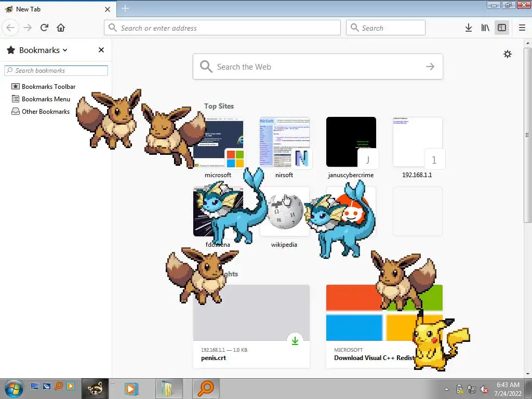Image resolution: width=532 pixels, height=399 pixels.
Task: Open the penis.crt downloaded file card
Action: tap(251, 326)
